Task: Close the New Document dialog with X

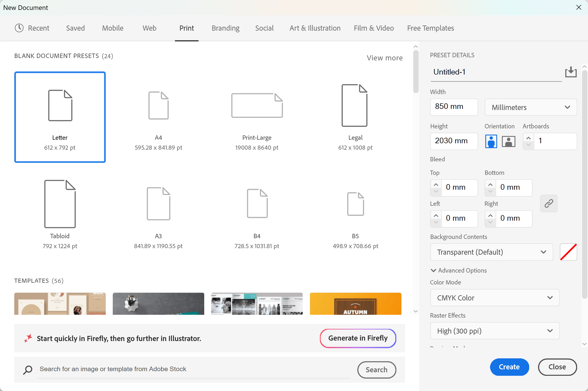Action: 579,8
